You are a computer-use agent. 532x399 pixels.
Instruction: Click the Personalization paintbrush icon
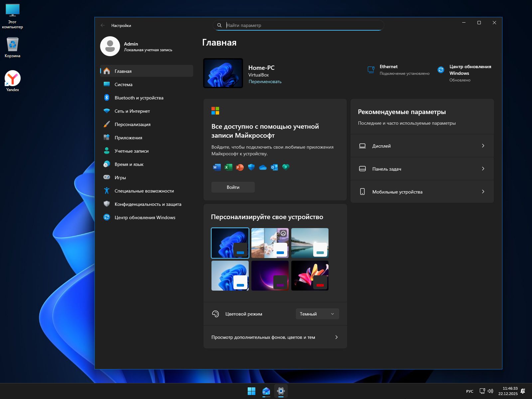point(107,124)
